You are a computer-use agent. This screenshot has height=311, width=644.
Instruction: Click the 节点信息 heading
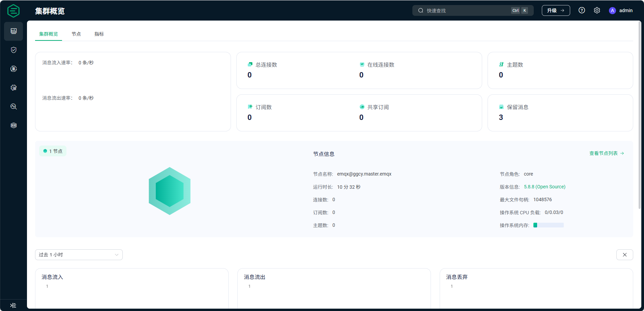(324, 154)
